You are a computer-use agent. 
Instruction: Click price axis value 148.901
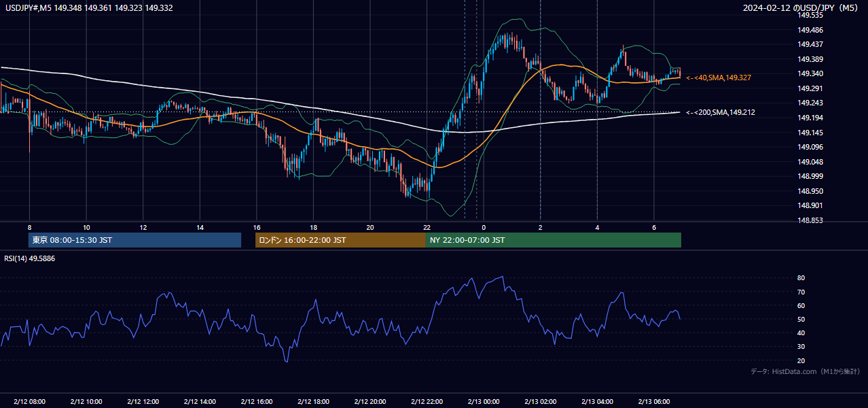[x=810, y=205]
